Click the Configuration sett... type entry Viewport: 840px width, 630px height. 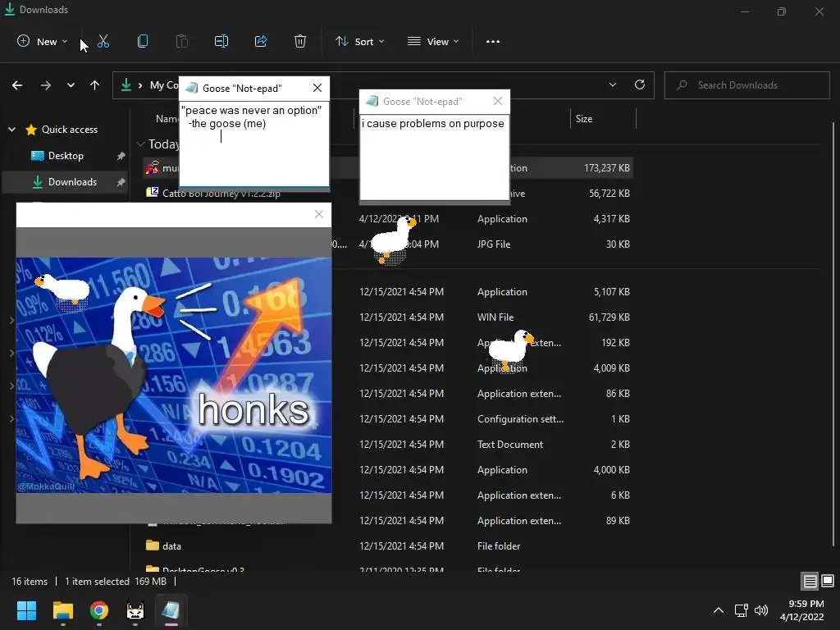[x=520, y=419]
